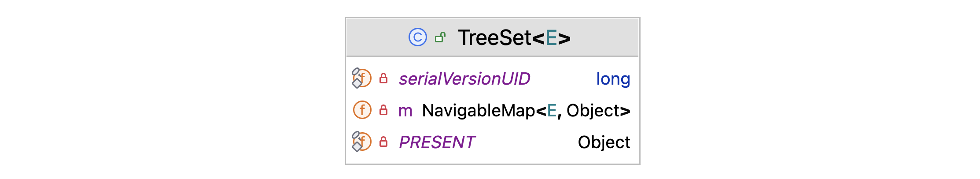Select the serialVersionUID field name
The width and height of the screenshot is (980, 179).
pos(464,79)
